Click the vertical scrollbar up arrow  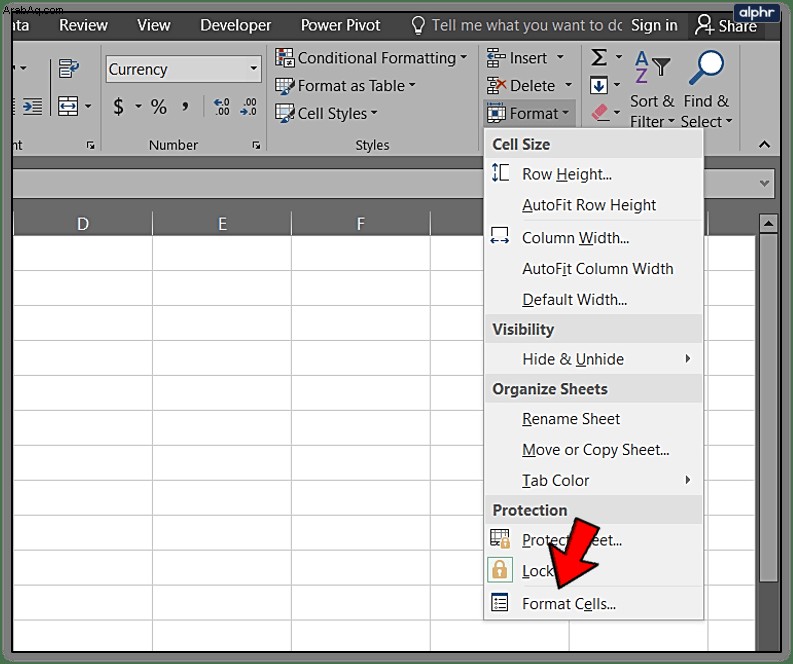point(768,223)
